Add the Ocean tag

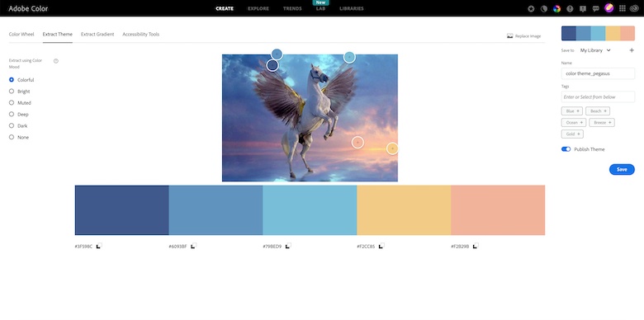pyautogui.click(x=573, y=123)
